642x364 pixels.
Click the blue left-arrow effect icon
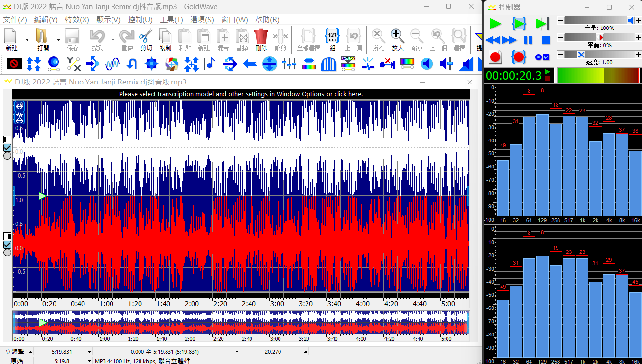pyautogui.click(x=250, y=63)
